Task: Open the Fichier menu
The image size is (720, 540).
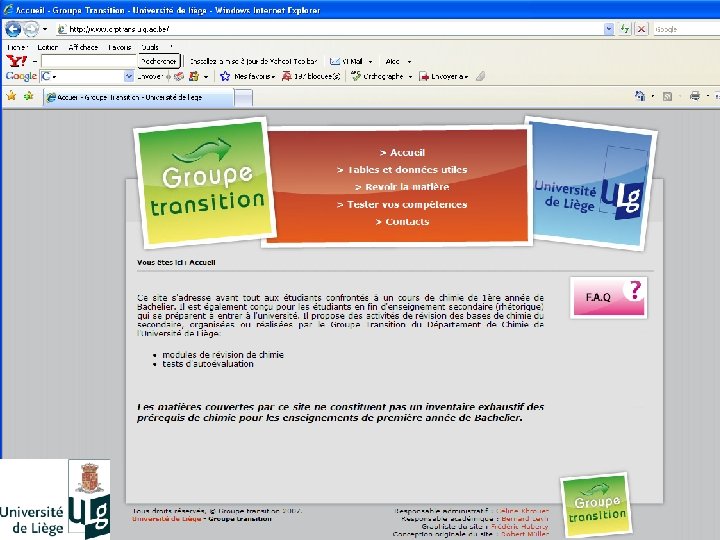Action: [17, 47]
